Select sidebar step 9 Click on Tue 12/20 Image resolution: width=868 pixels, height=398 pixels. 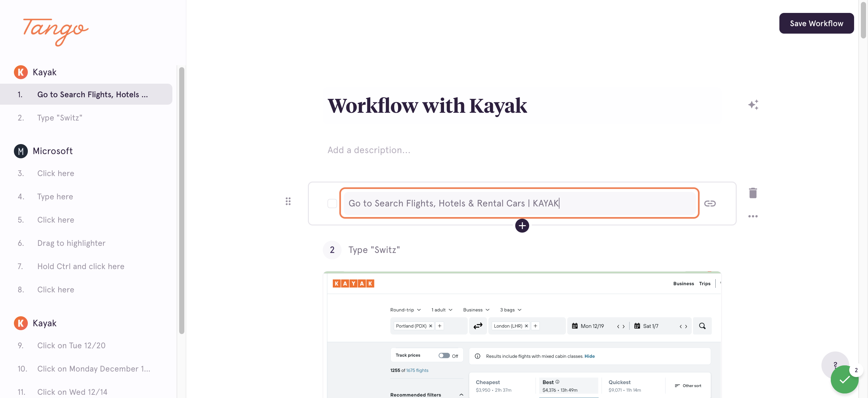pyautogui.click(x=86, y=345)
